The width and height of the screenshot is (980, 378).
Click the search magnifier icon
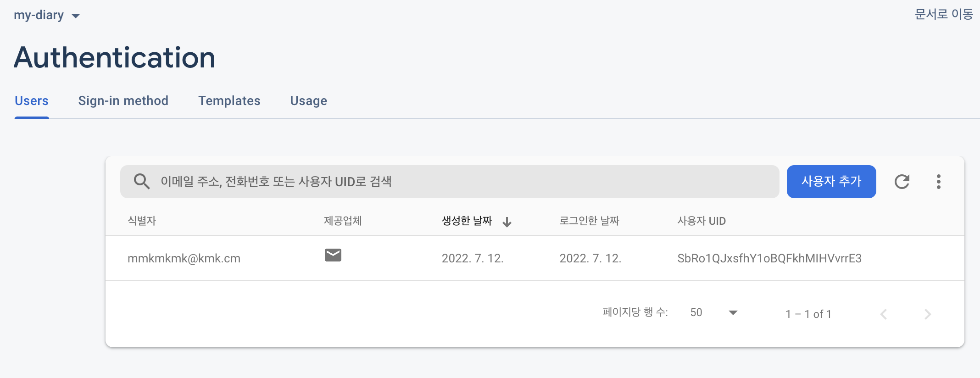click(141, 182)
